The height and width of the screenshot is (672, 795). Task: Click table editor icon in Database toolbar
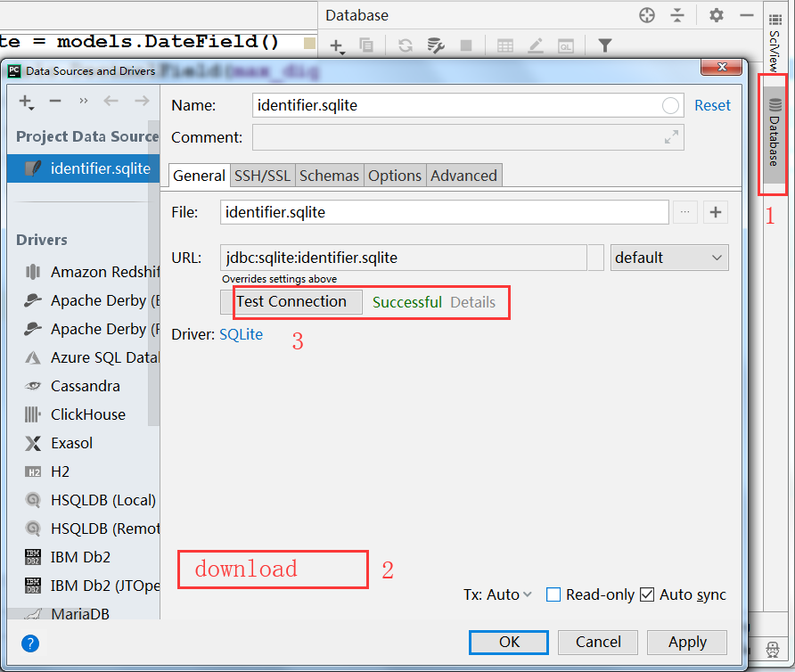click(x=505, y=45)
